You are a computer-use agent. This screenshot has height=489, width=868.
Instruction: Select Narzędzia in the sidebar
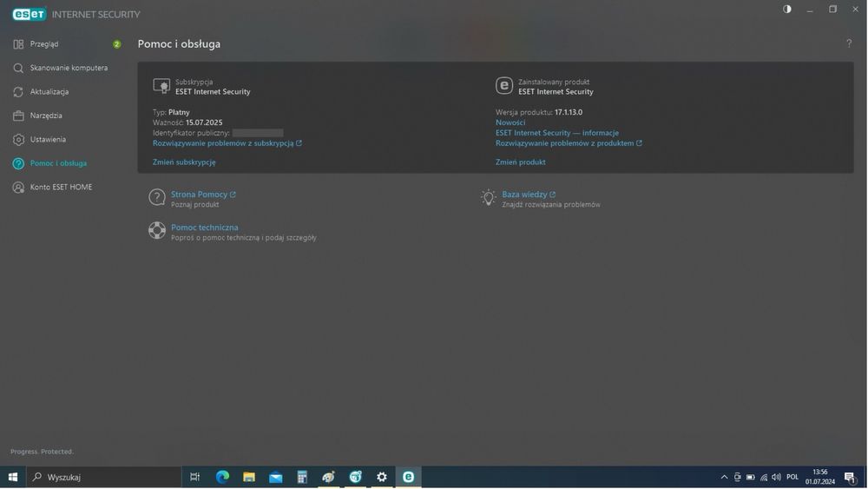click(x=46, y=116)
